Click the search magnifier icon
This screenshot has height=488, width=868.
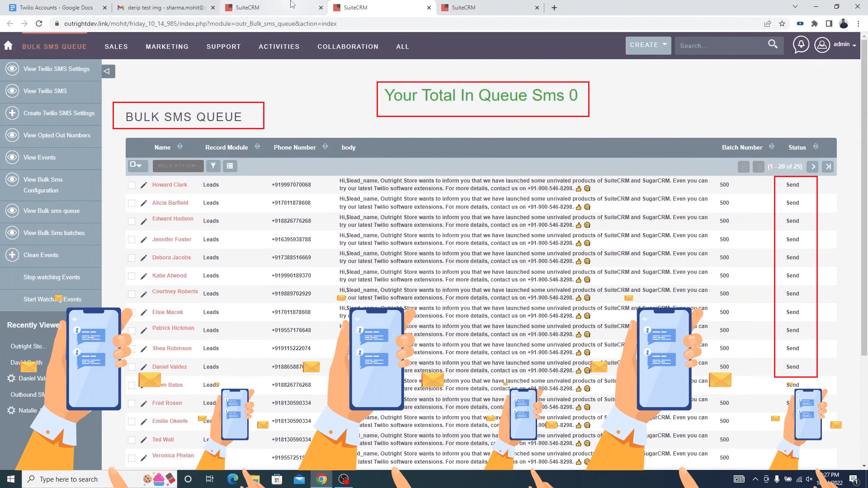click(x=773, y=44)
